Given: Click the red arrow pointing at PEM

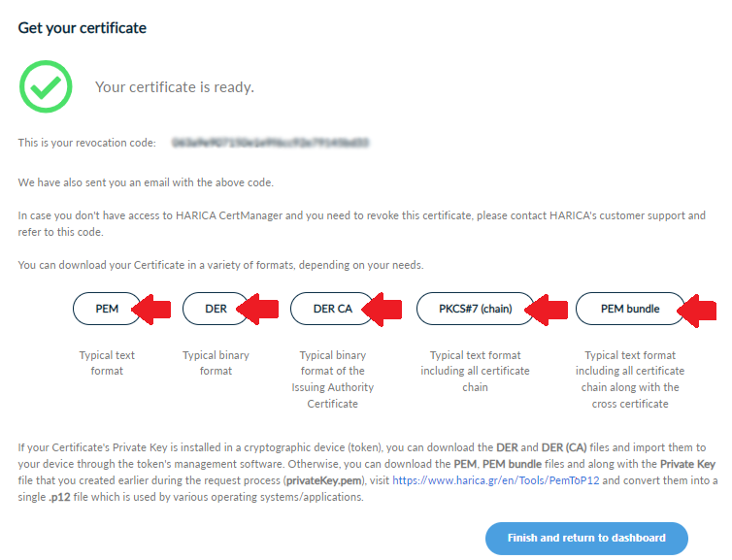Looking at the screenshot, I should pyautogui.click(x=153, y=309).
